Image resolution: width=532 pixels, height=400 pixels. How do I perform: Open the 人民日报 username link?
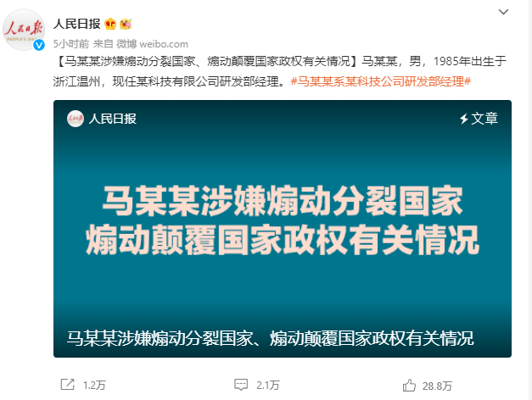[77, 24]
